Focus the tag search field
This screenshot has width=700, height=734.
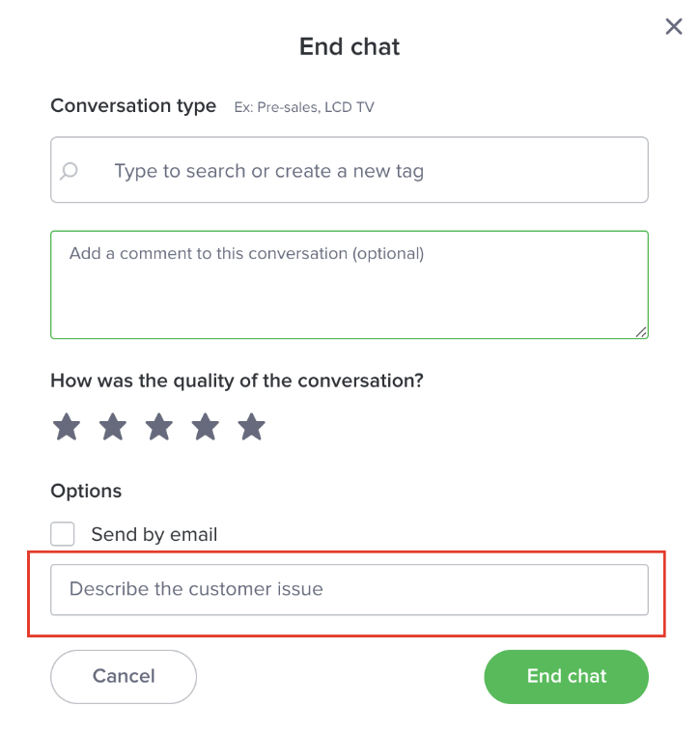pyautogui.click(x=350, y=169)
